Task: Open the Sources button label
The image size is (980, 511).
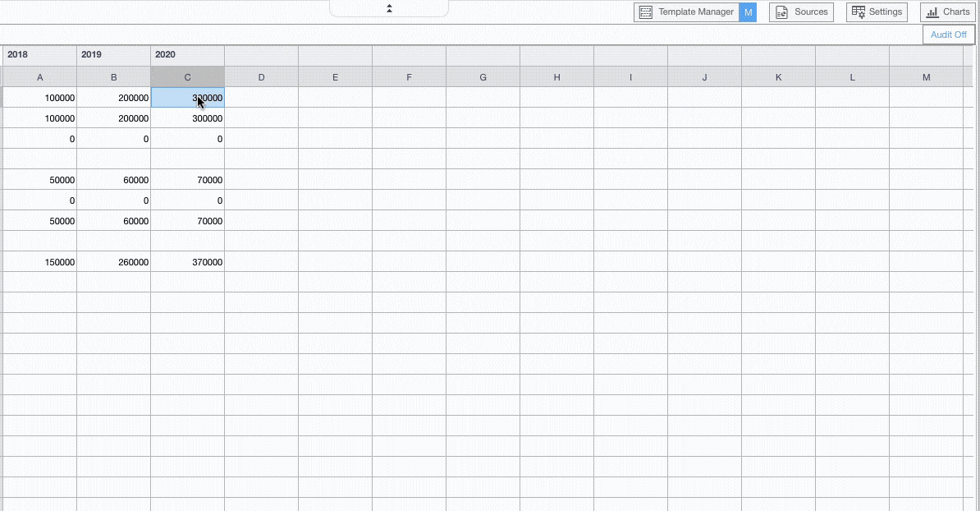Action: pos(811,12)
